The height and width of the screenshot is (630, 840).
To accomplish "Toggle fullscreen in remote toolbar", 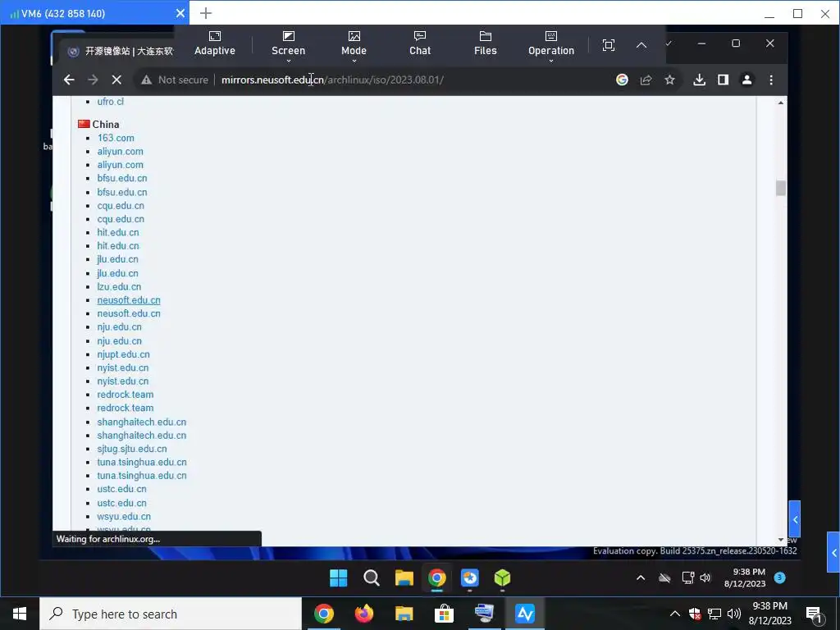I will (608, 45).
